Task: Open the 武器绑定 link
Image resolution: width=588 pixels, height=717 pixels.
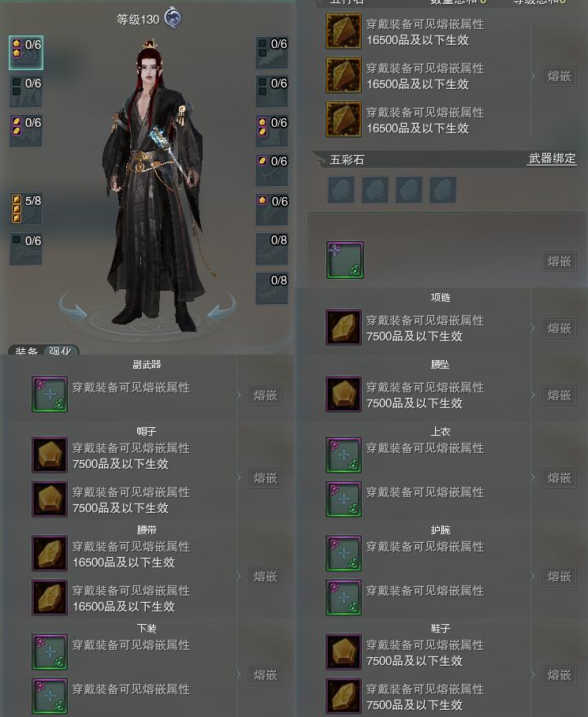Action: [552, 158]
